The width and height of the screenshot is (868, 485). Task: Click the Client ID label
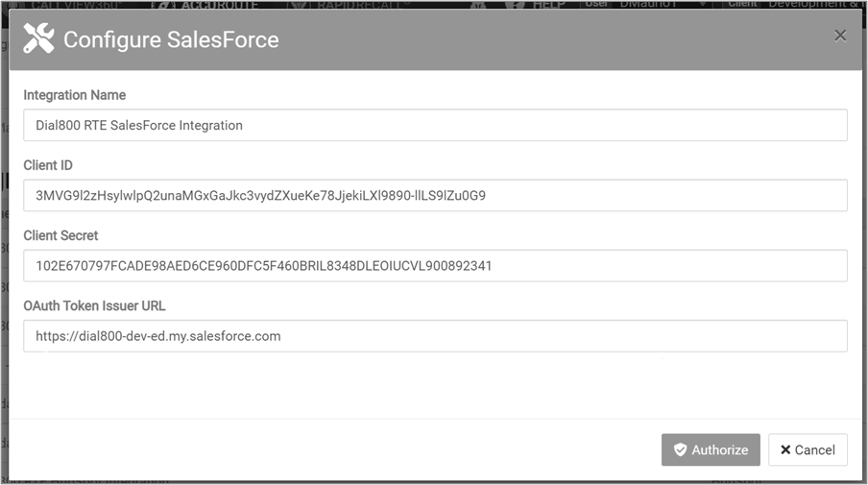(48, 165)
